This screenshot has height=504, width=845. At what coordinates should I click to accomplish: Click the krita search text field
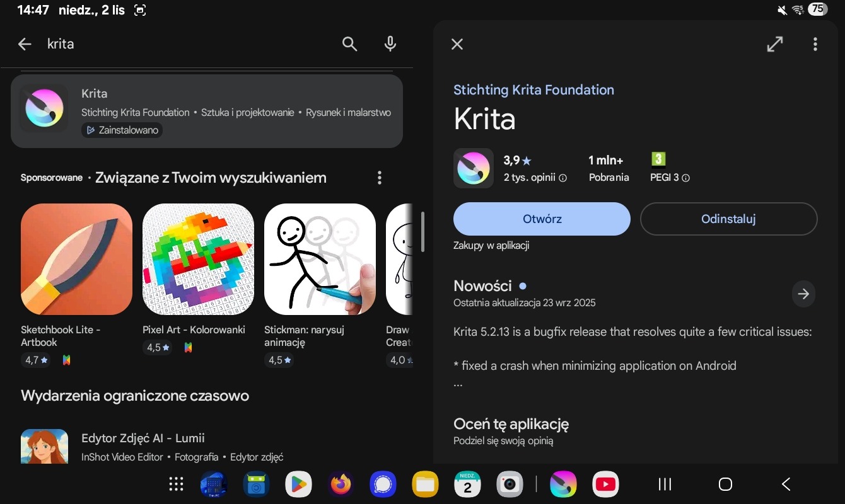pyautogui.click(x=189, y=44)
